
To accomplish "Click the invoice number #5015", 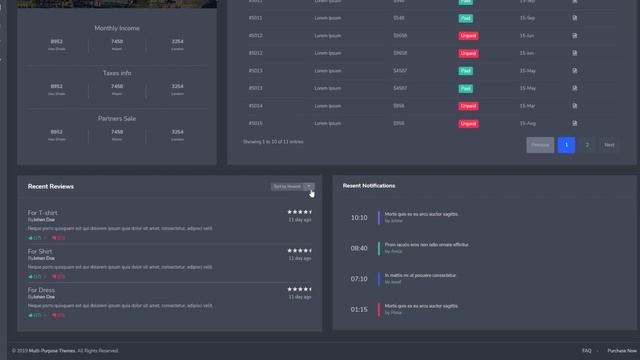I will click(256, 123).
